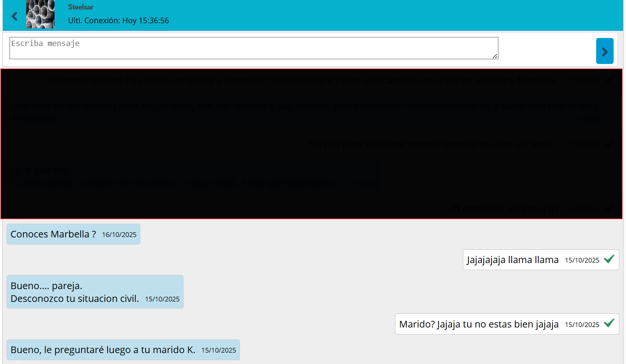This screenshot has width=626, height=364.
Task: Send message with blue arrow button
Action: coord(605,51)
